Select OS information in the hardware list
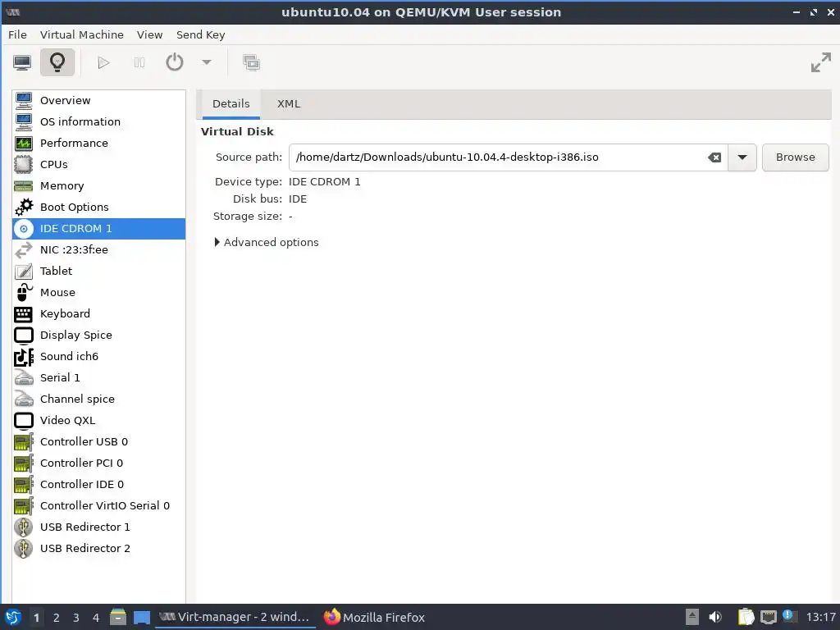 pos(98,121)
